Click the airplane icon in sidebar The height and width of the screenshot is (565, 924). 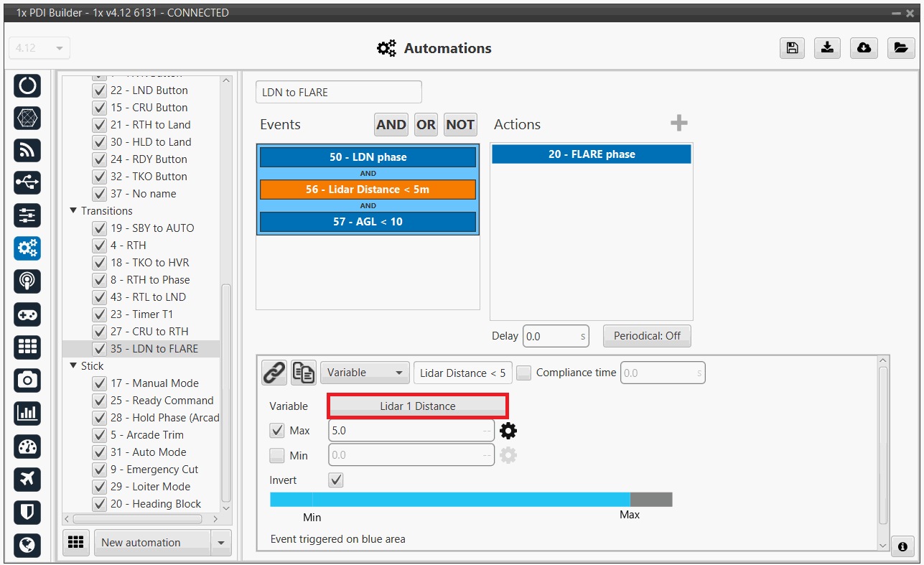click(x=27, y=479)
